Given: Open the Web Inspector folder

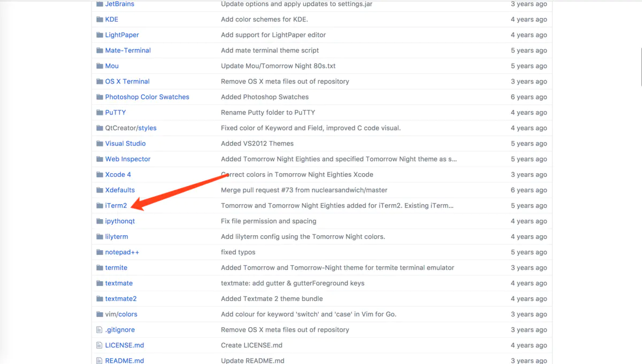Looking at the screenshot, I should (x=128, y=159).
